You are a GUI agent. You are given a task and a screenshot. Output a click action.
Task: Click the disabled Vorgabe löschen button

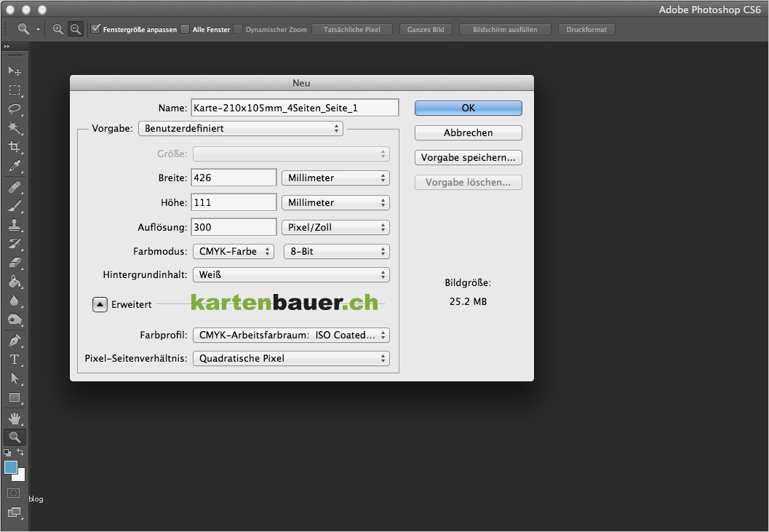469,182
